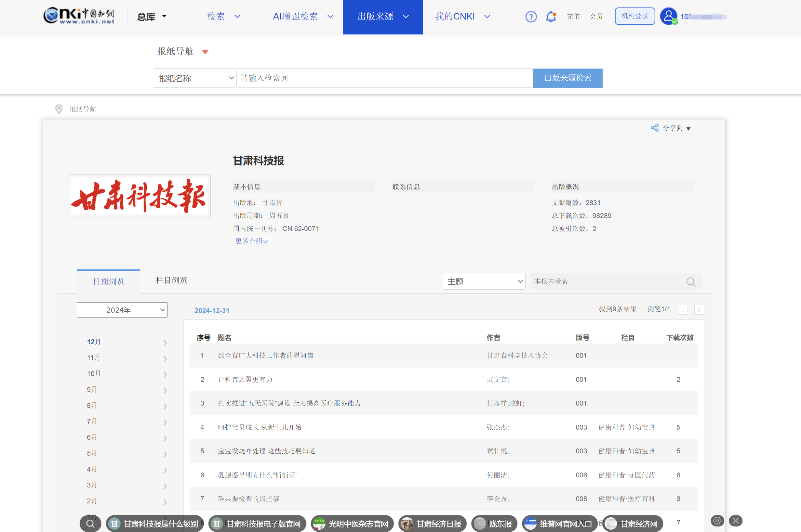801x532 pixels.
Task: Click the 维普网官网入口 suggestion chip
Action: (x=560, y=524)
